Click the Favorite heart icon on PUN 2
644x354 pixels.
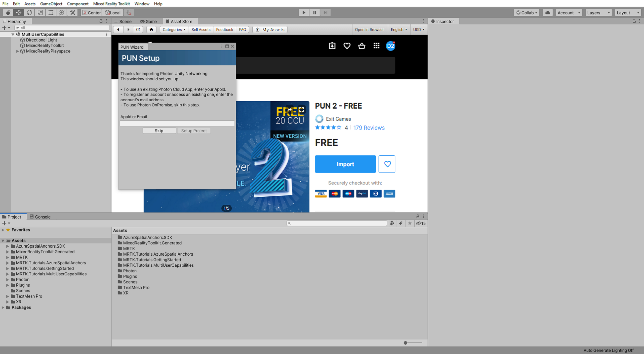click(386, 164)
